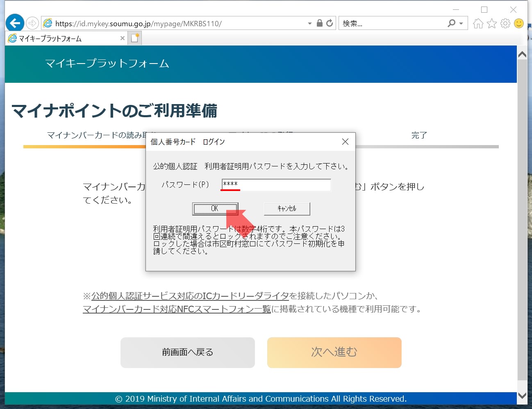Click the Internet Explorer page icon in address bar

pyautogui.click(x=48, y=23)
